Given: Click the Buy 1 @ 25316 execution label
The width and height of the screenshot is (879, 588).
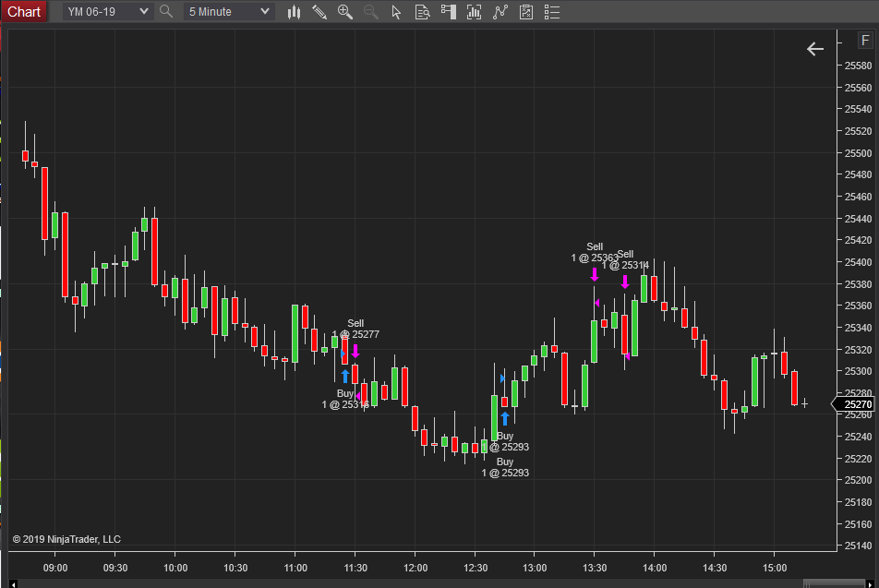Looking at the screenshot, I should tap(344, 399).
